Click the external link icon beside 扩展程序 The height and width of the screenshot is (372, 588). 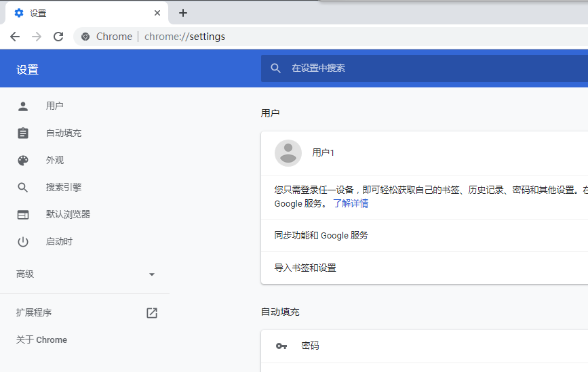click(x=152, y=313)
